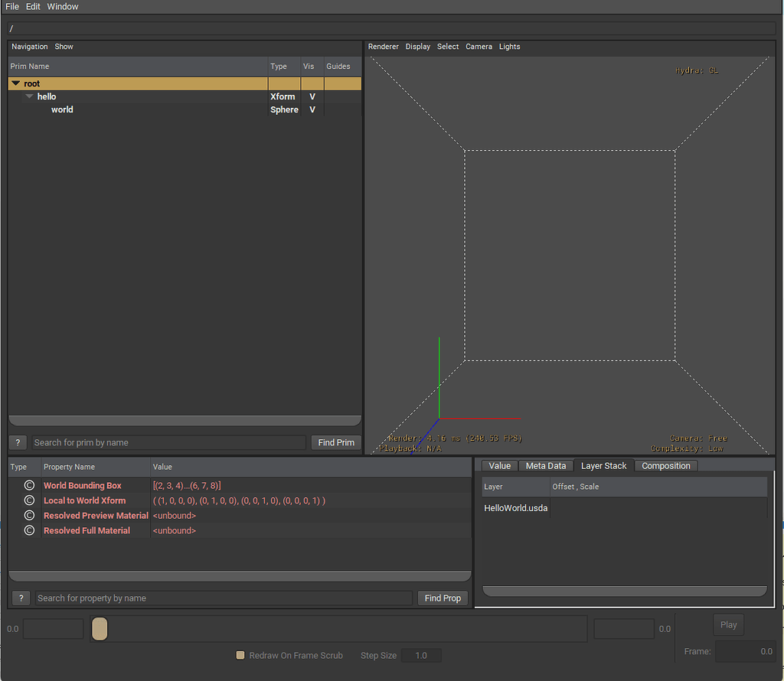784x681 pixels.
Task: Click the icon beside World Bounding Box
Action: 29,485
